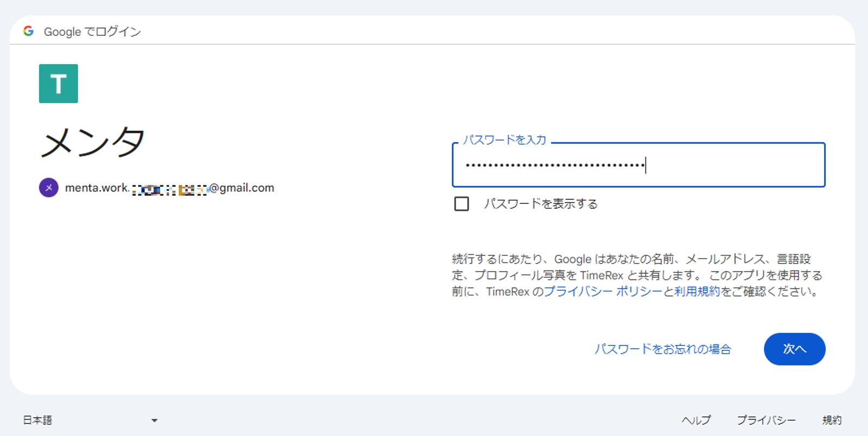Click the green TimeRex T app logo
868x436 pixels.
59,84
